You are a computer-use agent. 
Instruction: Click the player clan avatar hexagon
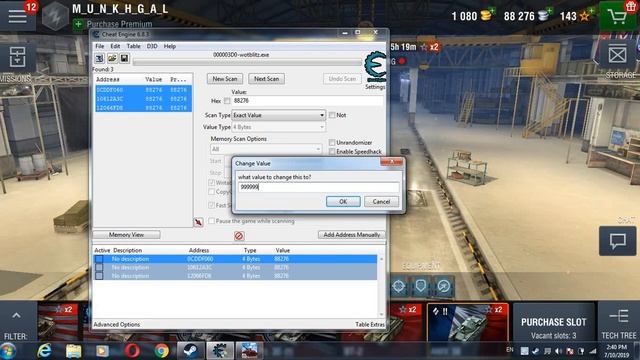tap(56, 16)
